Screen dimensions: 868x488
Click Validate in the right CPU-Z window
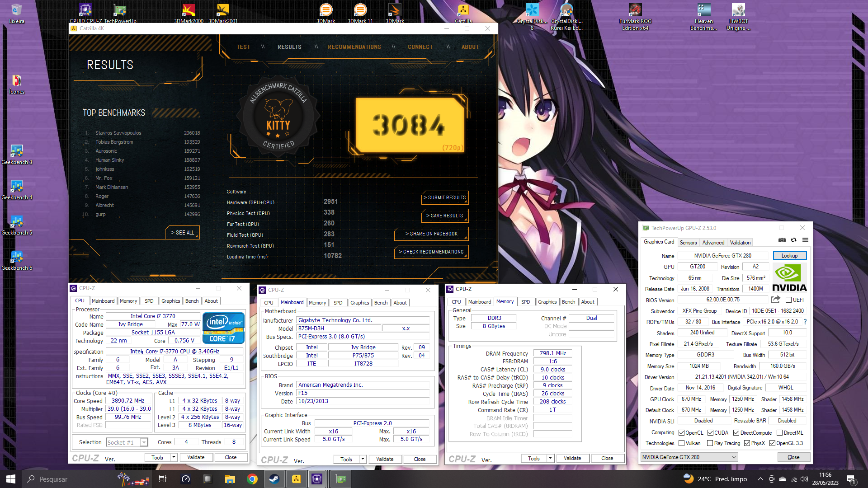(572, 458)
